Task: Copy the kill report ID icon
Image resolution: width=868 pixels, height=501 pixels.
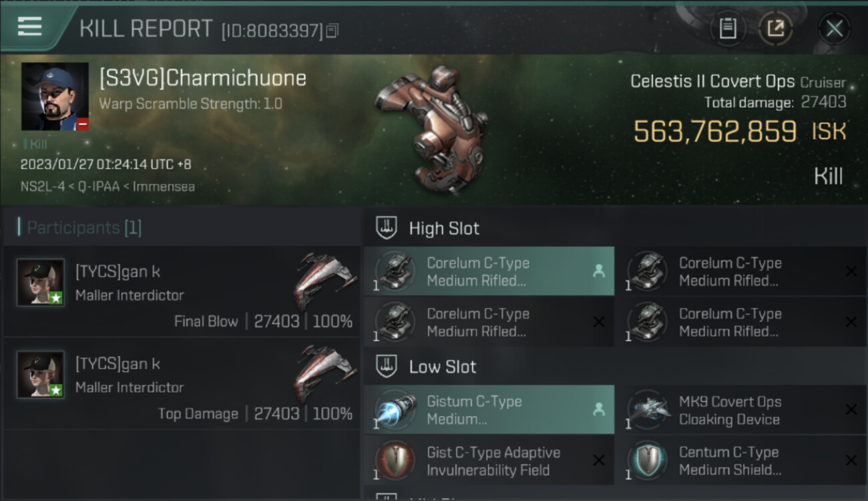Action: coord(333,30)
